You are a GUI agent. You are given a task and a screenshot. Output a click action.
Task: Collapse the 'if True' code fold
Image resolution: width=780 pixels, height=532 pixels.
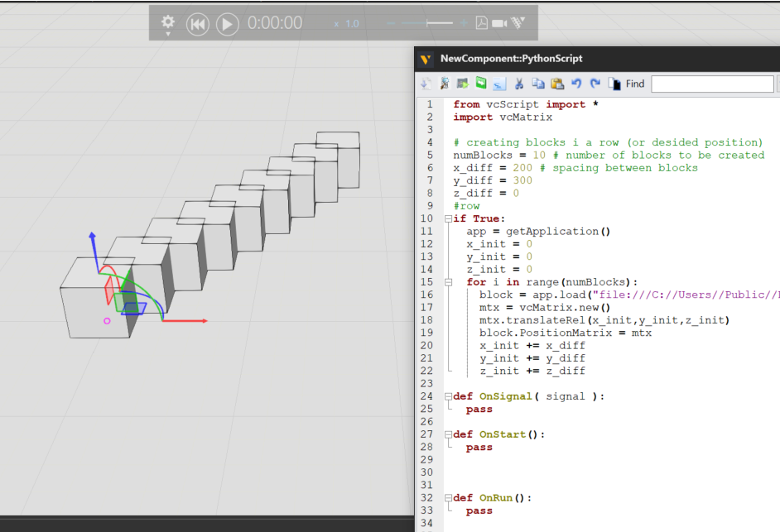[x=447, y=218]
